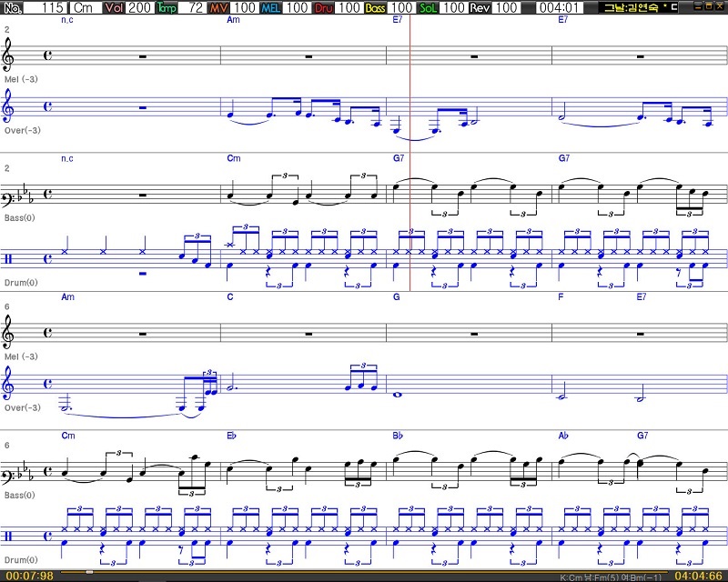Click the Drum(0) track label in first system
The width and height of the screenshot is (728, 582).
tap(21, 283)
